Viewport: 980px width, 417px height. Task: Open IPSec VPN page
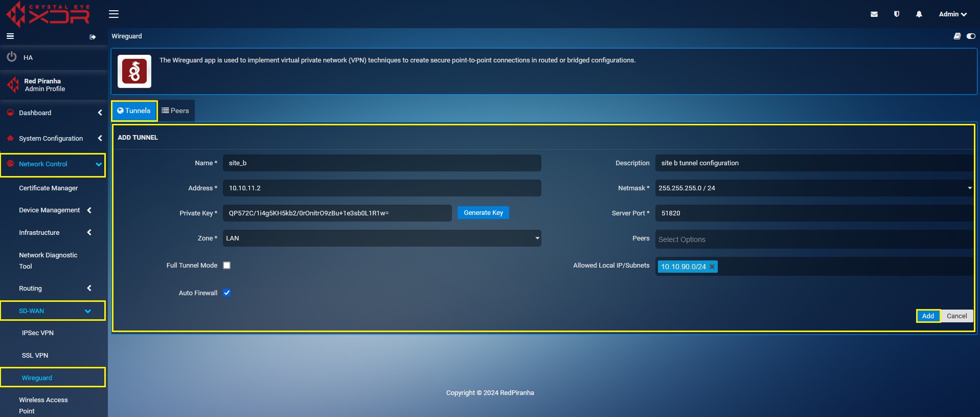(38, 333)
